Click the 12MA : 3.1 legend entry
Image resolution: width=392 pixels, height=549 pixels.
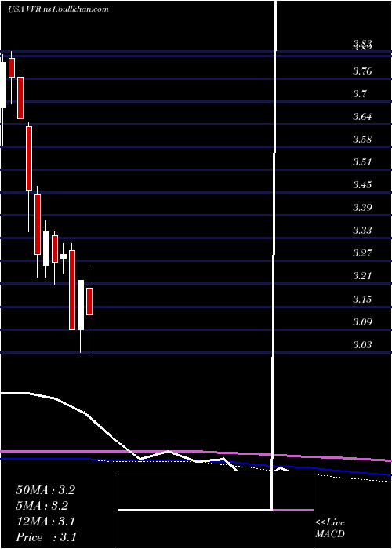coord(45,522)
